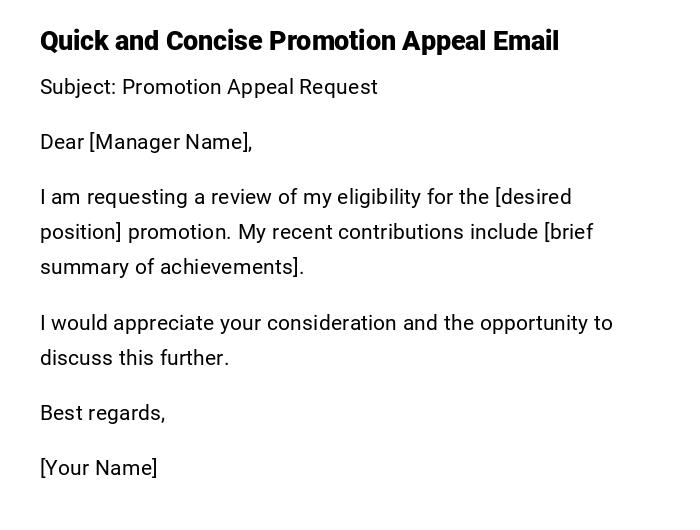Screen dimensions: 700x530
Task: Select the [Your Name] placeholder
Action: click(x=98, y=468)
